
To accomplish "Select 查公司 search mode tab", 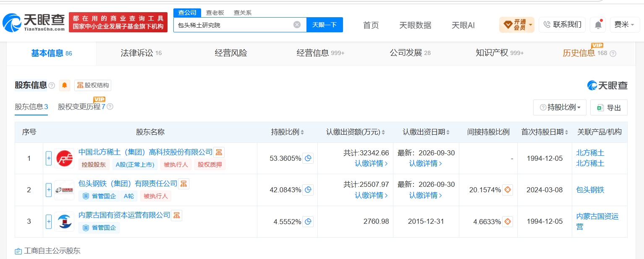I will 187,13.
